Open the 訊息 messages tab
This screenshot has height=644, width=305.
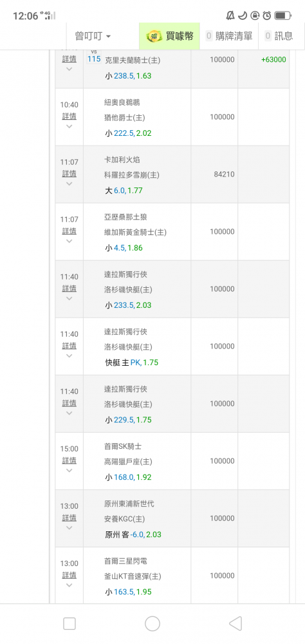(279, 36)
